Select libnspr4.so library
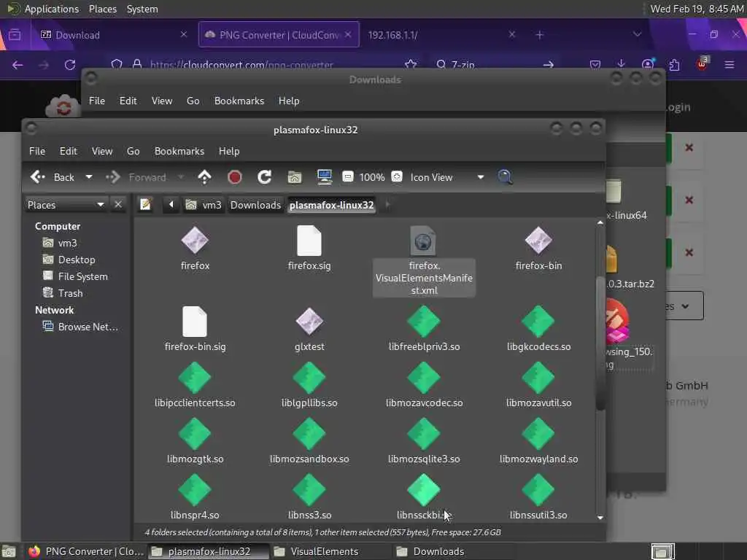This screenshot has width=747, height=560. pos(195,490)
